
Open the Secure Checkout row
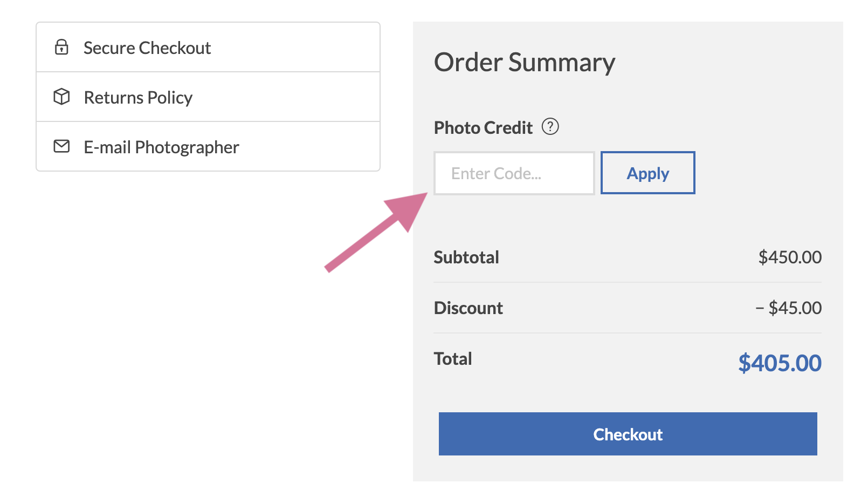[208, 47]
